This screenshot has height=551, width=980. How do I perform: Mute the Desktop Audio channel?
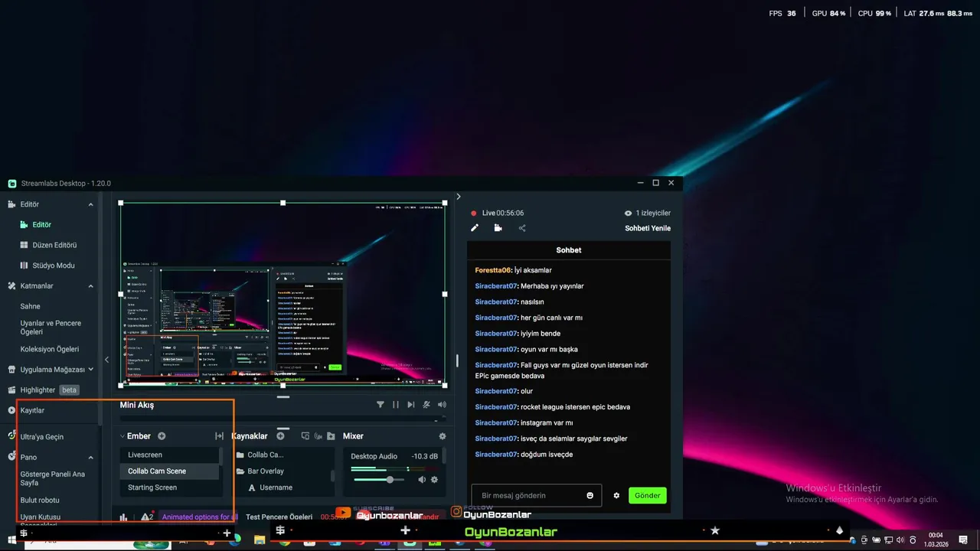pos(421,480)
